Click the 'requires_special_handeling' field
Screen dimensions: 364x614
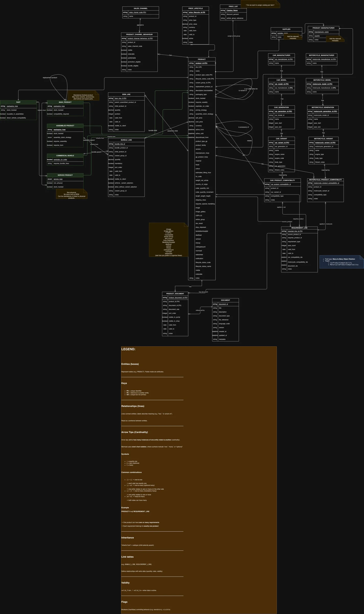tap(202, 204)
